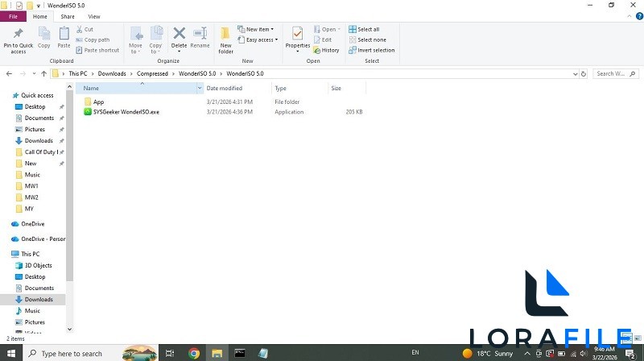Switch to the View ribbon tab
Screen dimensions: 644x361
pos(93,16)
